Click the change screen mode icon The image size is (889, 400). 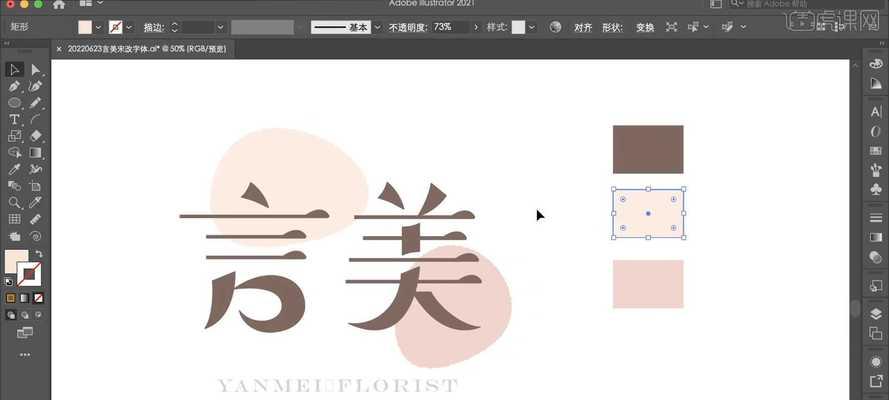pos(24,333)
